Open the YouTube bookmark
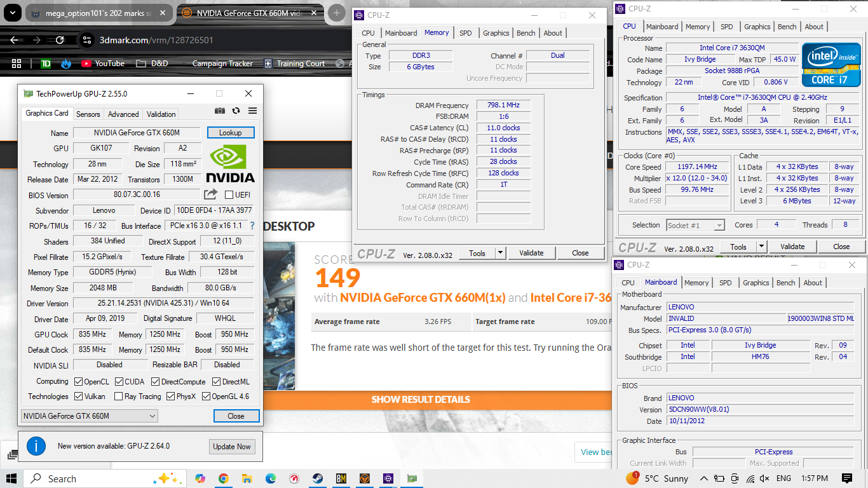The image size is (868, 488). point(103,64)
